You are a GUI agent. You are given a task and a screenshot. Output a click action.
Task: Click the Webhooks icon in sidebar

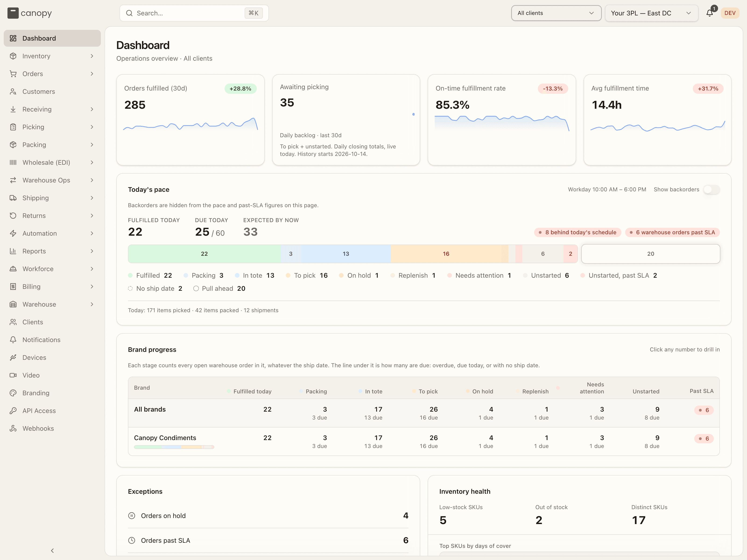pyautogui.click(x=13, y=428)
